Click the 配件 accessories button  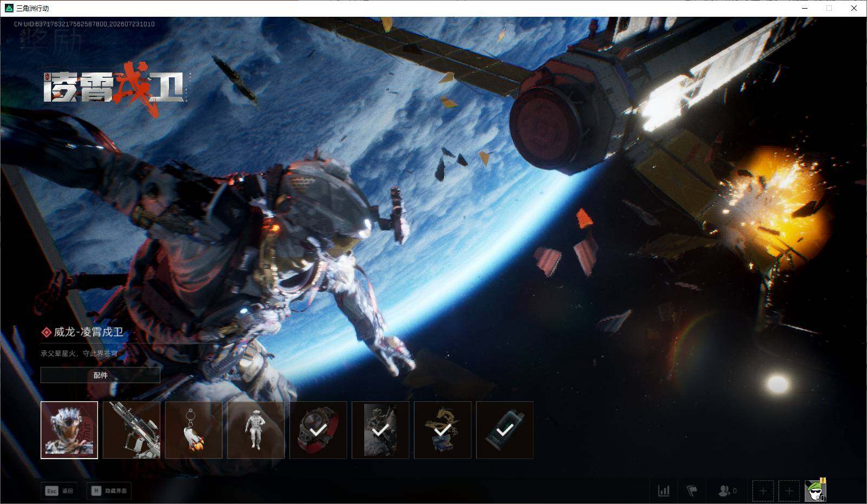coord(101,375)
